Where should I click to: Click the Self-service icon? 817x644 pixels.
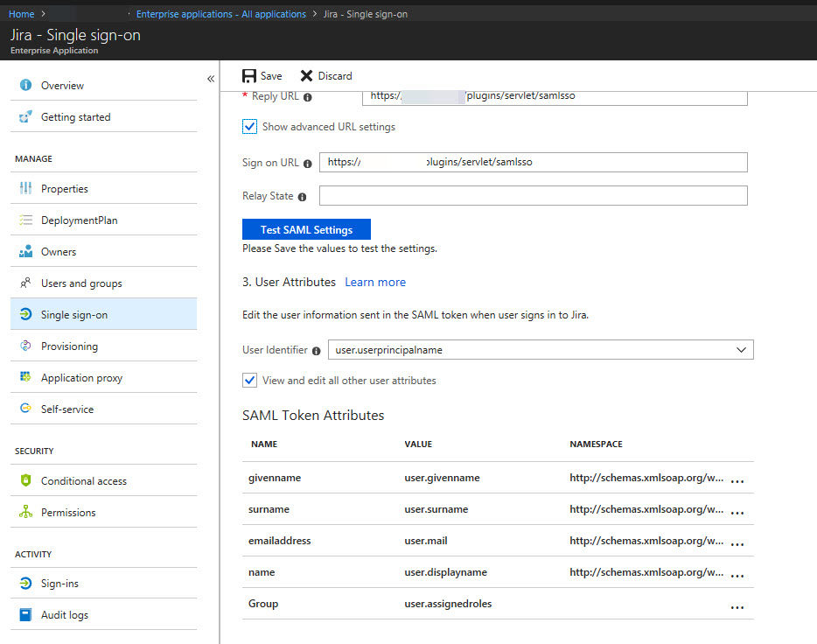pos(25,408)
